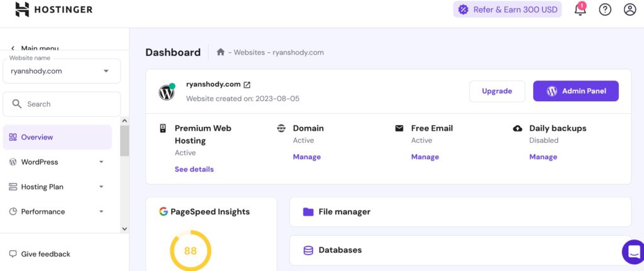Open the Databases card

[460, 250]
